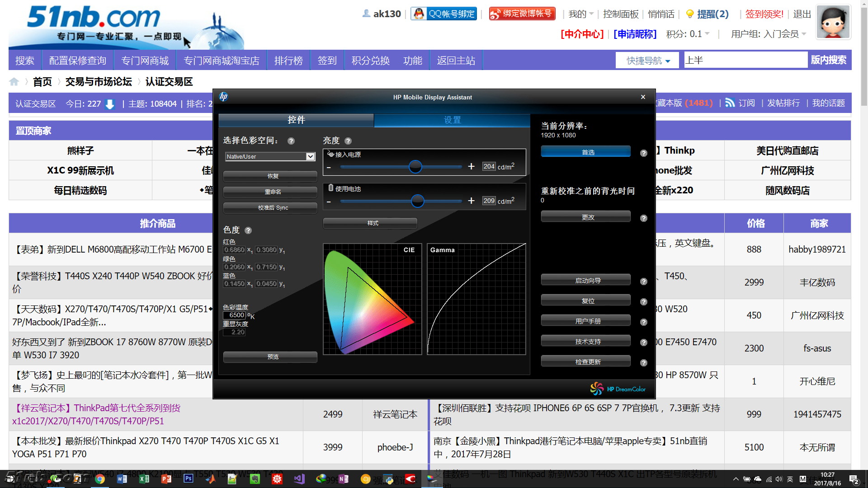The image size is (868, 488).
Task: Click the 接入电源 brightness slider handle
Action: coord(415,167)
